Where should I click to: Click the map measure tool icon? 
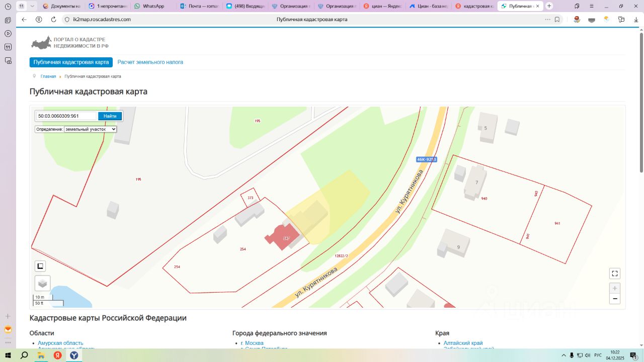point(40,266)
